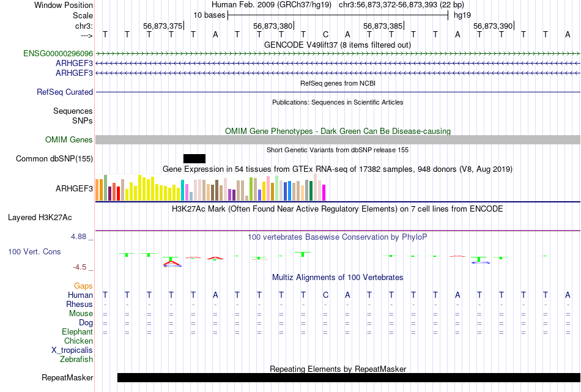Screen dimensions: 581x392
Task: Click the green ENSG00000296096 transcript line
Action: (338, 54)
